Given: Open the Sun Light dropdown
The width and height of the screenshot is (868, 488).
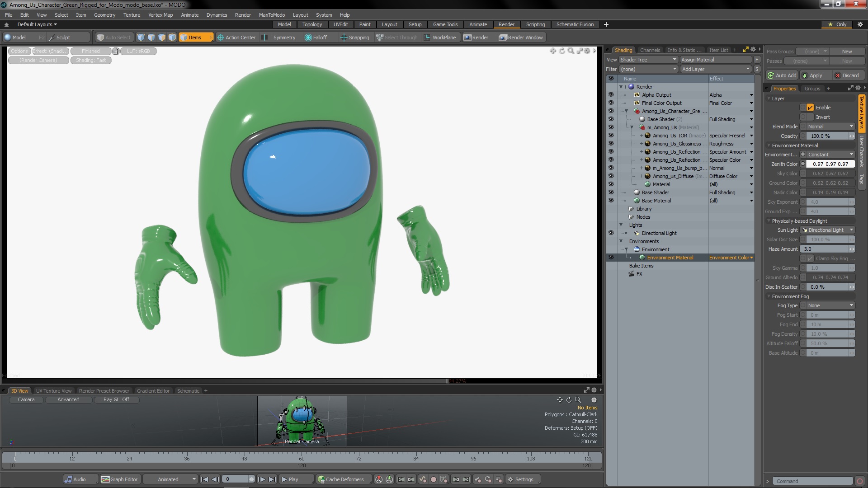Looking at the screenshot, I should (828, 230).
